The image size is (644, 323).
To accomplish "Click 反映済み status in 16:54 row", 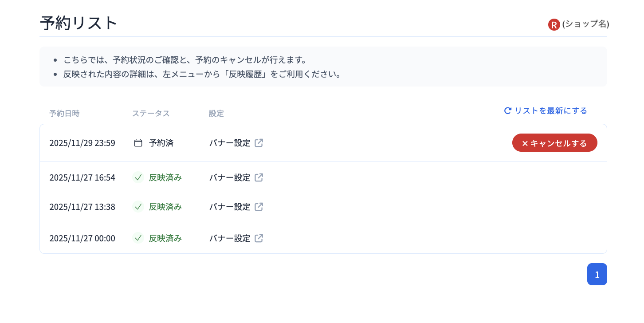I will (x=165, y=177).
